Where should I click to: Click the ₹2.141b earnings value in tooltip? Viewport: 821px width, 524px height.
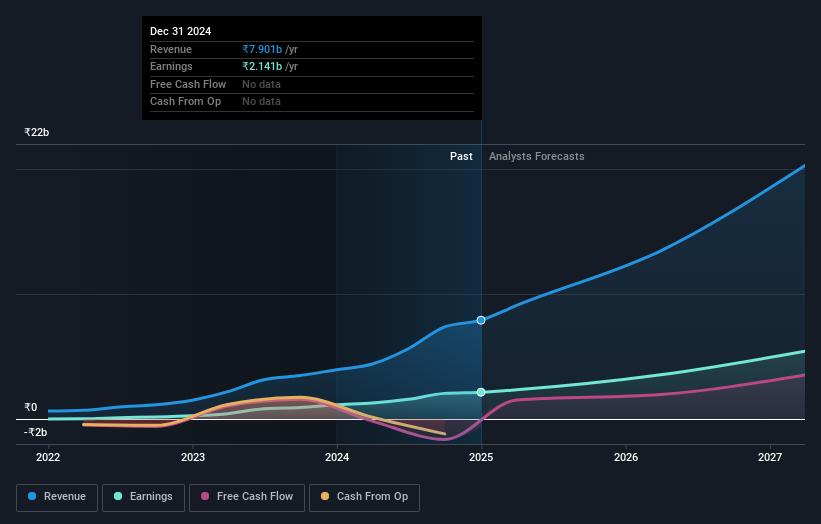[262, 66]
